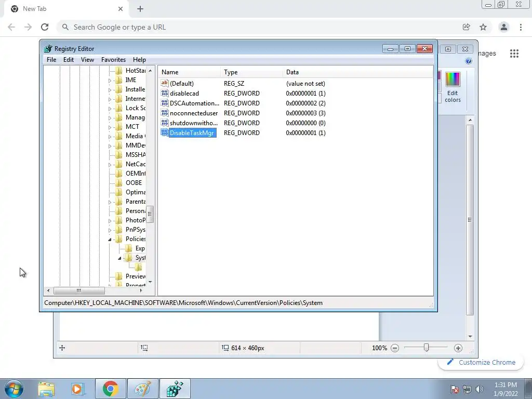Image resolution: width=532 pixels, height=399 pixels.
Task: Select the OOBE folder icon in tree
Action: (119, 183)
